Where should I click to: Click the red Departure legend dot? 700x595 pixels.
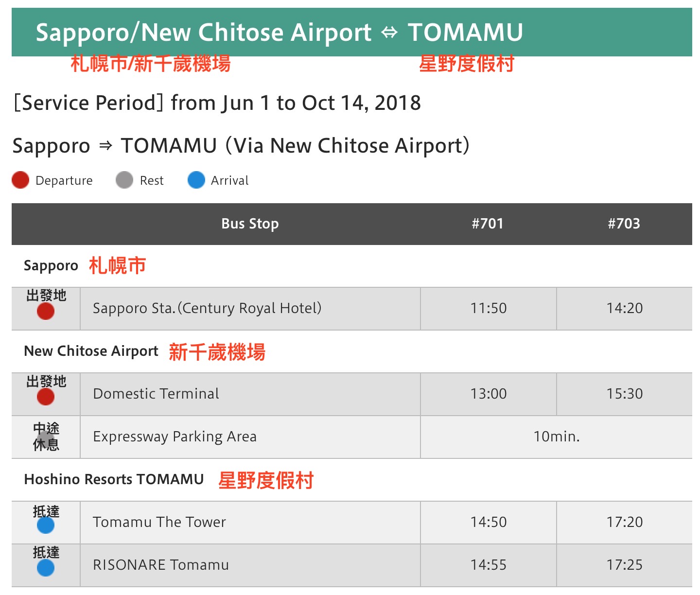(20, 180)
